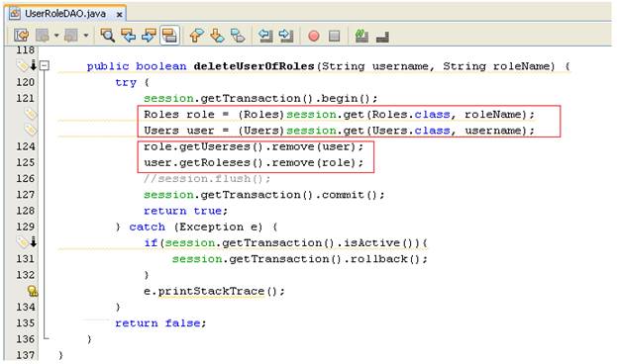Go to Find Previous Occurrence icon

coord(128,36)
